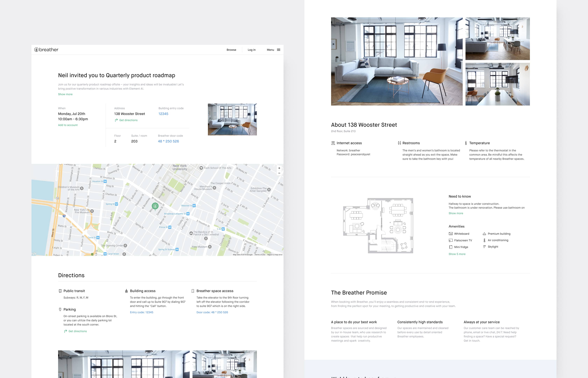
Task: Click the Get directions arrow icon under Address
Action: coord(116,120)
